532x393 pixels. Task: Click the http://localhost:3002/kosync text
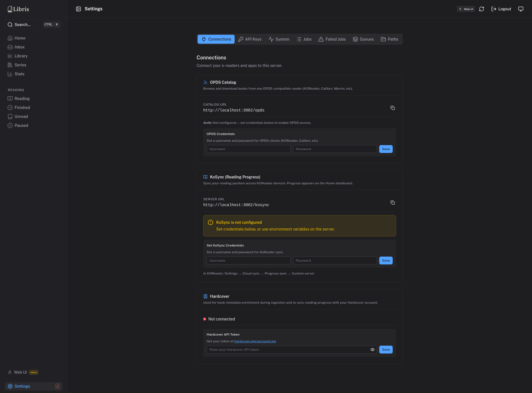pos(236,205)
